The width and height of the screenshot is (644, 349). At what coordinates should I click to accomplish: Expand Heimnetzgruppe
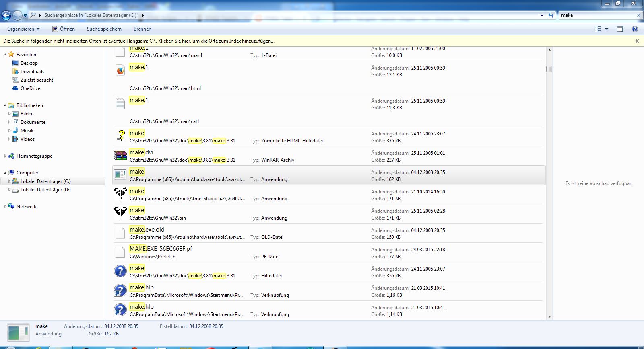5,156
